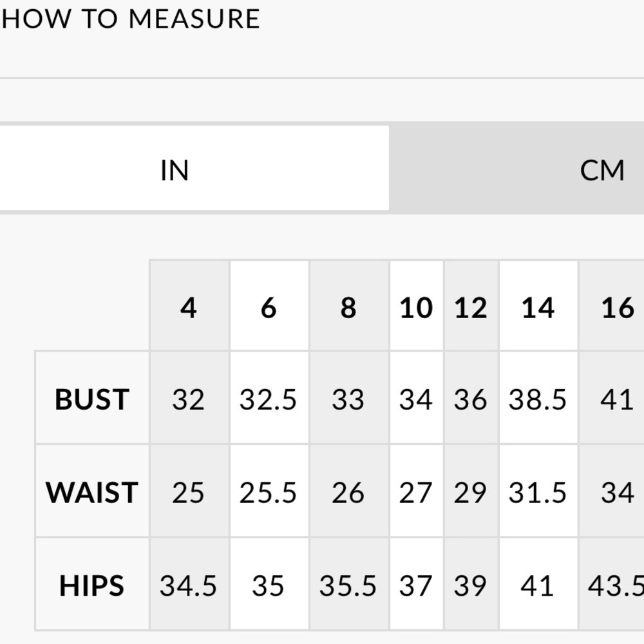Image resolution: width=644 pixels, height=644 pixels.
Task: Click the 38.5 bust value for size 14
Action: pyautogui.click(x=538, y=397)
